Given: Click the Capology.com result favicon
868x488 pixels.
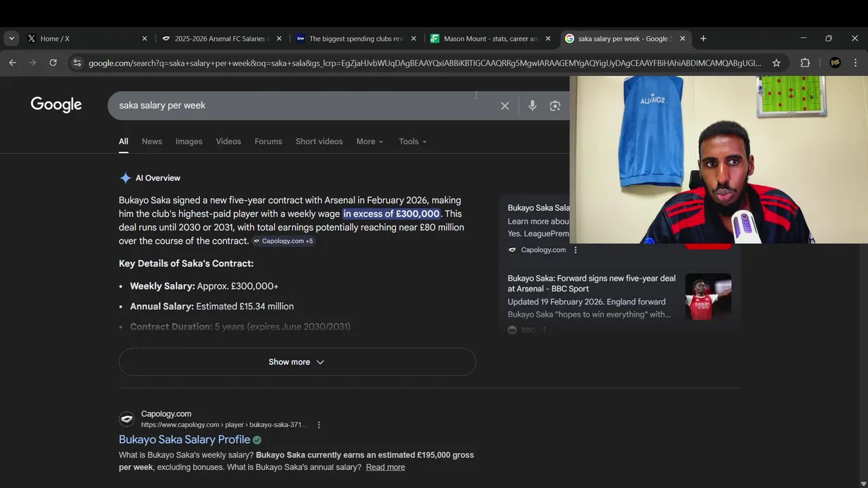Looking at the screenshot, I should coord(127,419).
